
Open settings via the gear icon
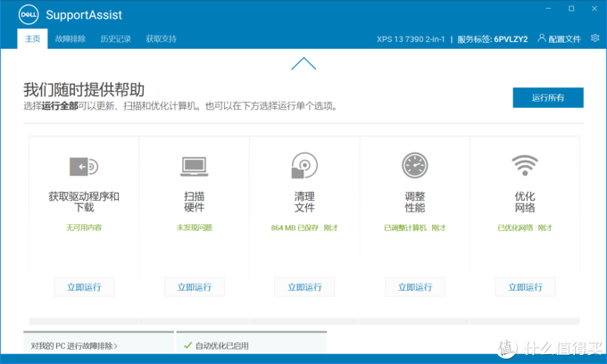595,38
